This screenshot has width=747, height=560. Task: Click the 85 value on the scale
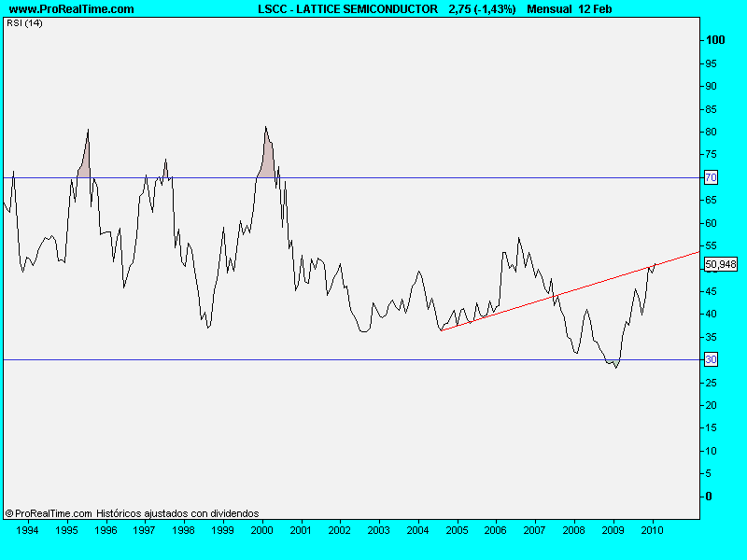coord(711,109)
